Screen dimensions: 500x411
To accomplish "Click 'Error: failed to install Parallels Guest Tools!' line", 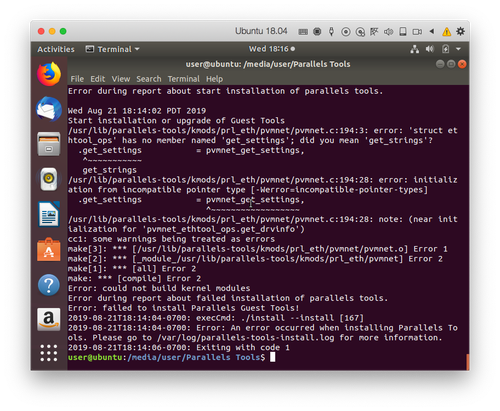I will [x=183, y=308].
